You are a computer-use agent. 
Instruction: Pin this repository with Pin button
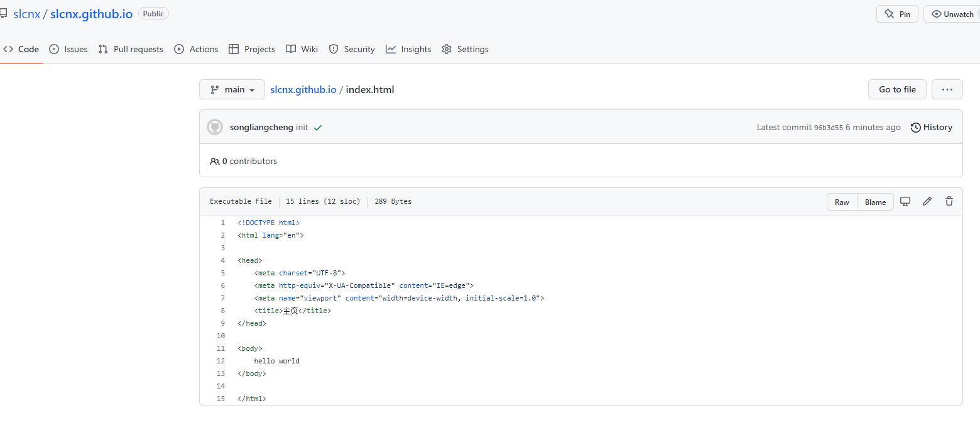[897, 14]
